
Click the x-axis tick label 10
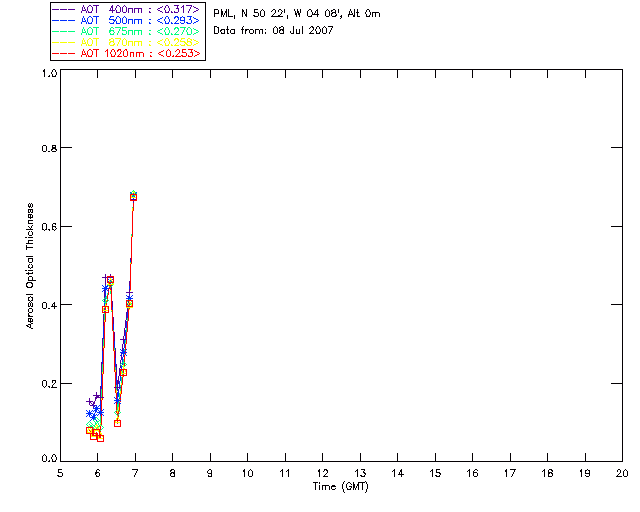tap(247, 473)
